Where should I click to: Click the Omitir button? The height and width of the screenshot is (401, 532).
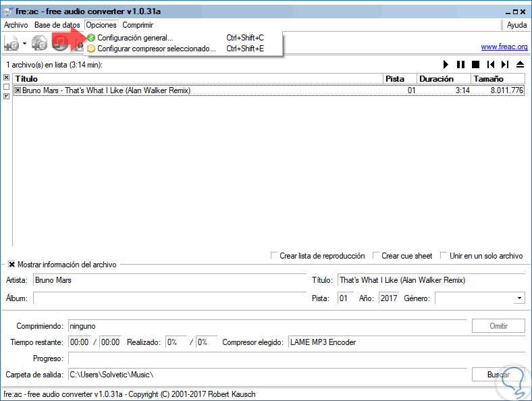click(x=498, y=326)
